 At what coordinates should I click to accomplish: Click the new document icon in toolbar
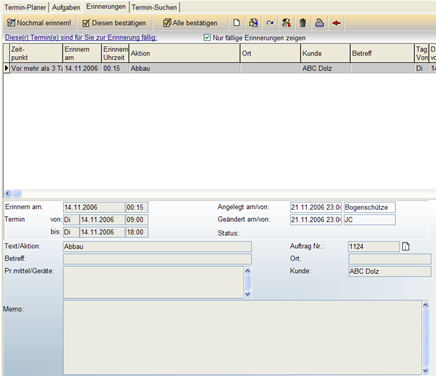pos(236,23)
